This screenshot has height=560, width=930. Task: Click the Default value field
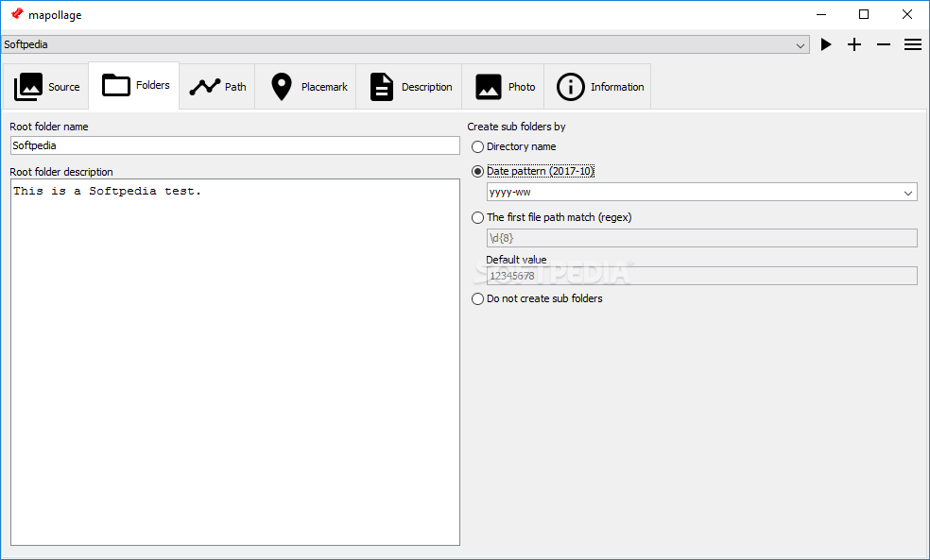click(701, 276)
